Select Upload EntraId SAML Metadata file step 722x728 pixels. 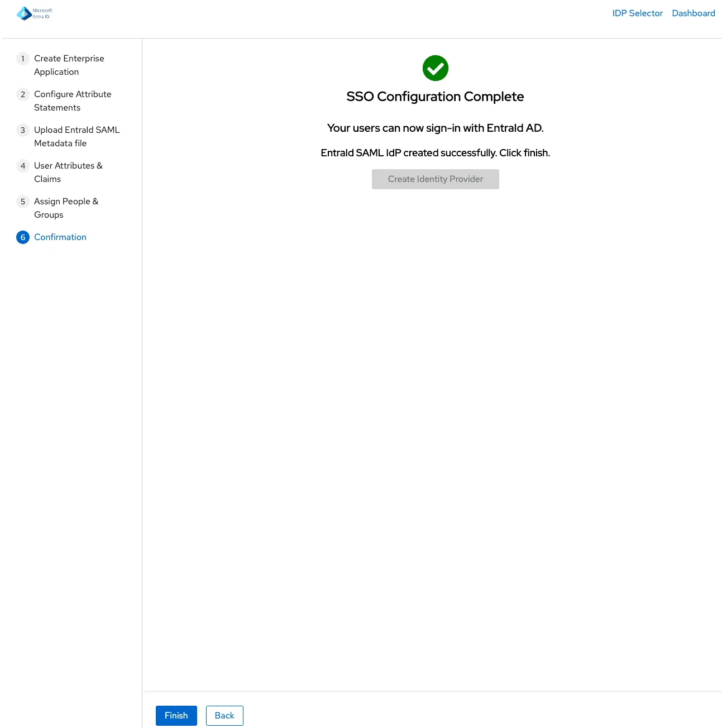pos(77,137)
